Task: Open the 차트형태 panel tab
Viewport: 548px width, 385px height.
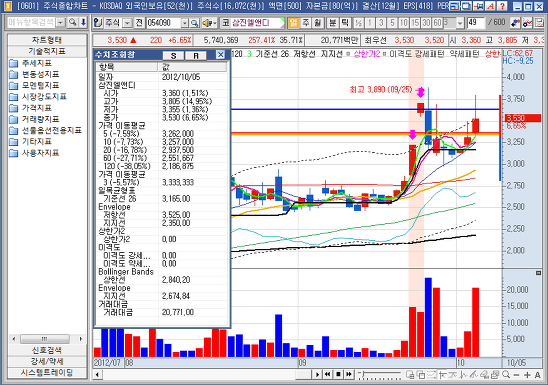Action: click(47, 39)
